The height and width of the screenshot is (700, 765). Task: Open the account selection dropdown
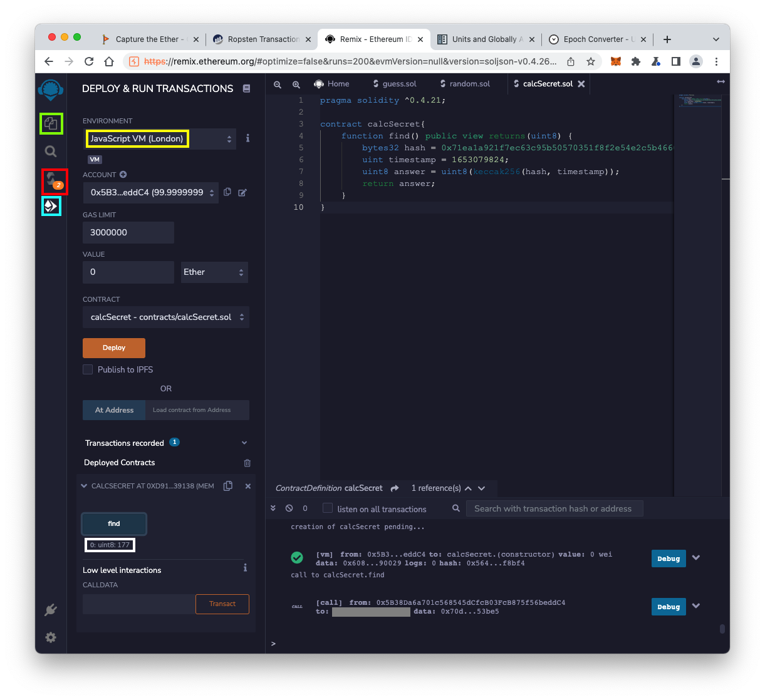click(x=150, y=192)
